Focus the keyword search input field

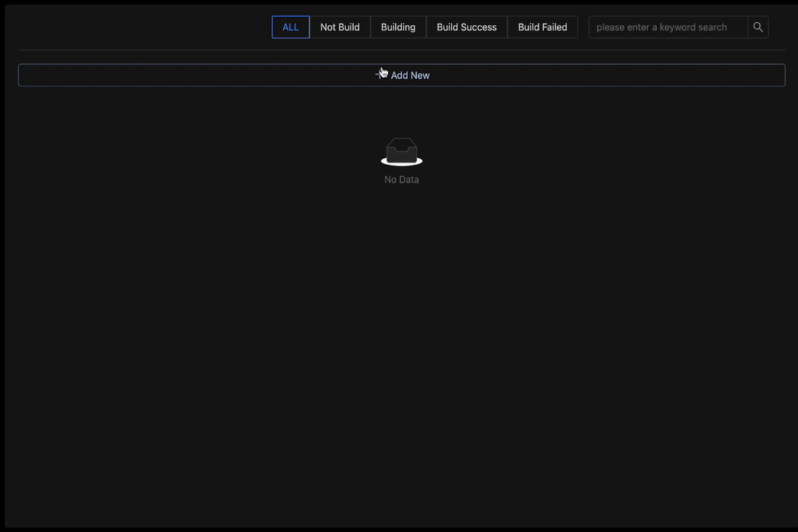coord(668,27)
